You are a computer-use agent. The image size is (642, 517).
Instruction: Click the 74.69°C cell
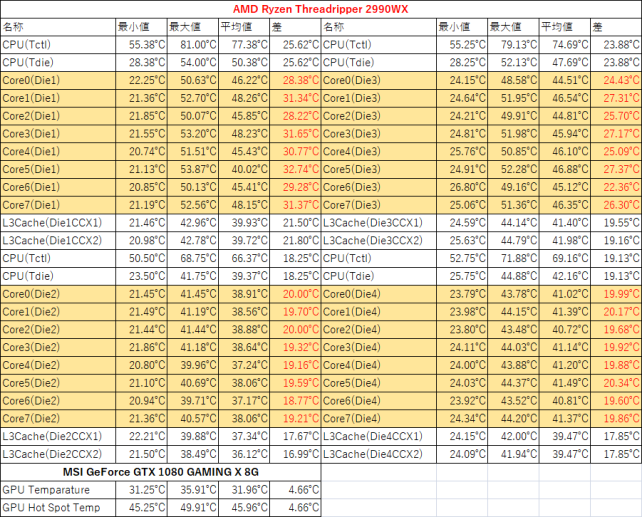click(565, 45)
